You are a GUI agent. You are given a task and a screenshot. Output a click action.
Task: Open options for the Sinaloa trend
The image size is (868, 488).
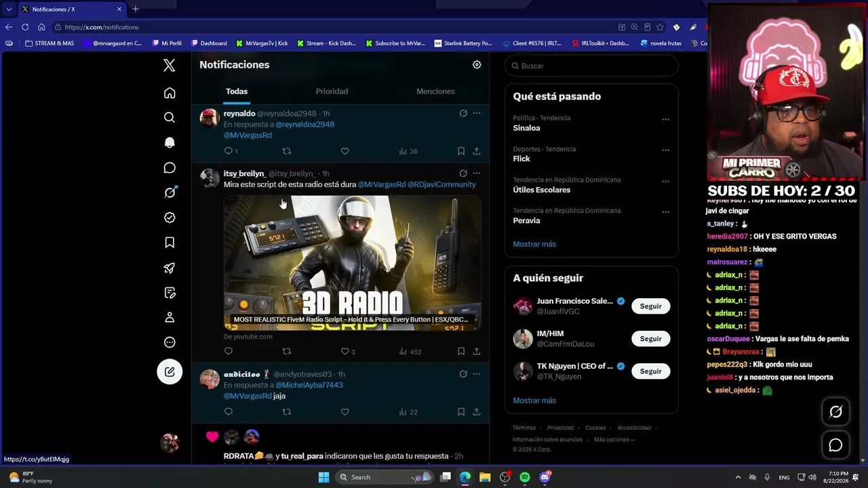pyautogui.click(x=665, y=119)
